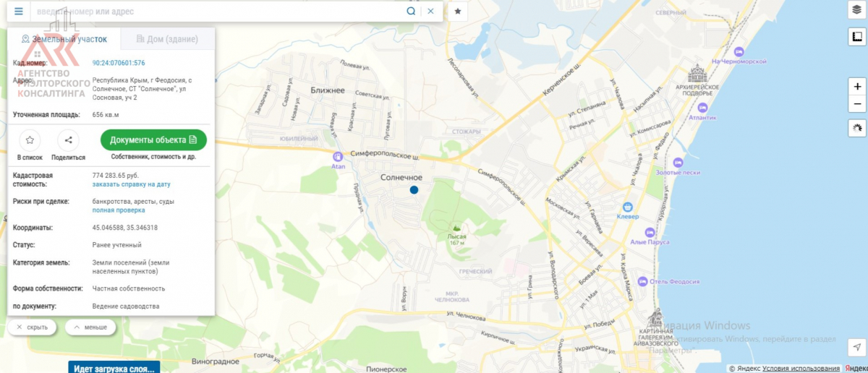Screen dimensions: 868x373
Task: Open the полная проверка link
Action: click(119, 210)
